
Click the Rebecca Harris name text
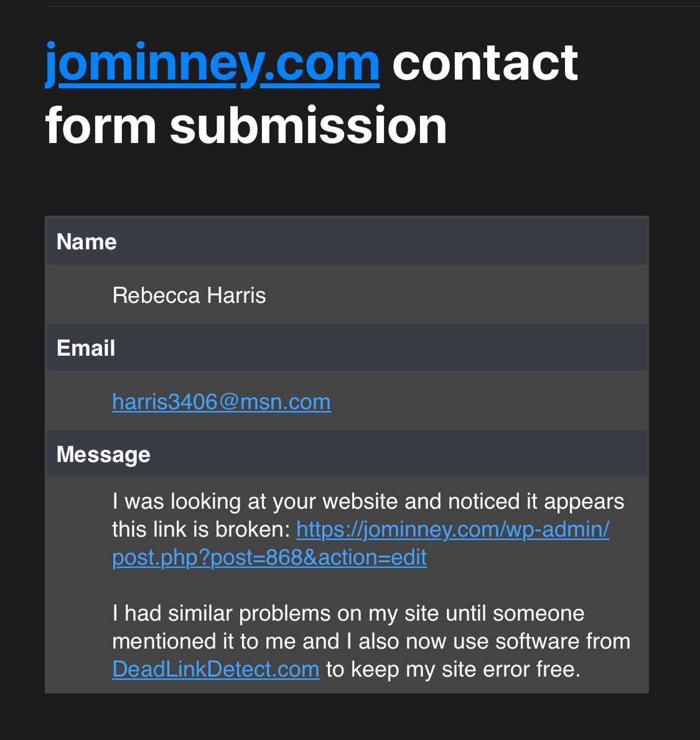(x=189, y=295)
